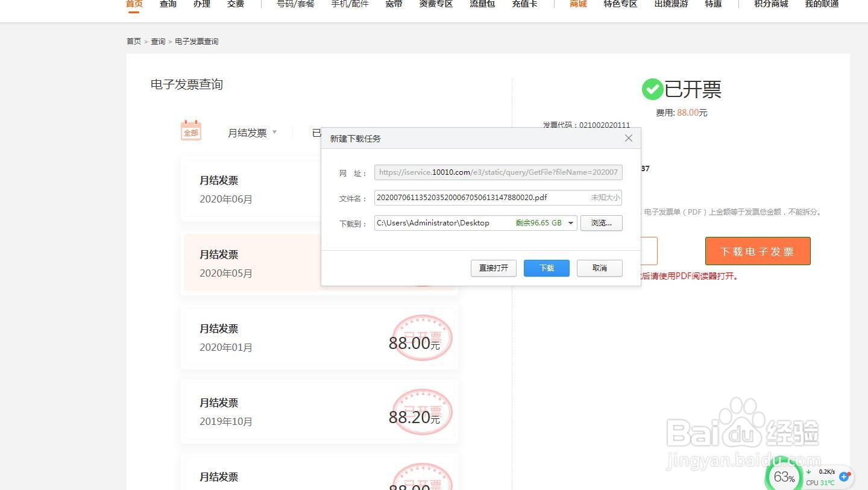
Task: Click the red seal on 2019年10月 invoice
Action: point(421,412)
